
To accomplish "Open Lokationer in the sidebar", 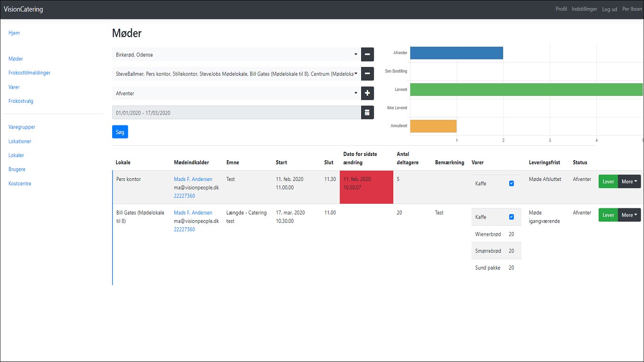I will (20, 141).
